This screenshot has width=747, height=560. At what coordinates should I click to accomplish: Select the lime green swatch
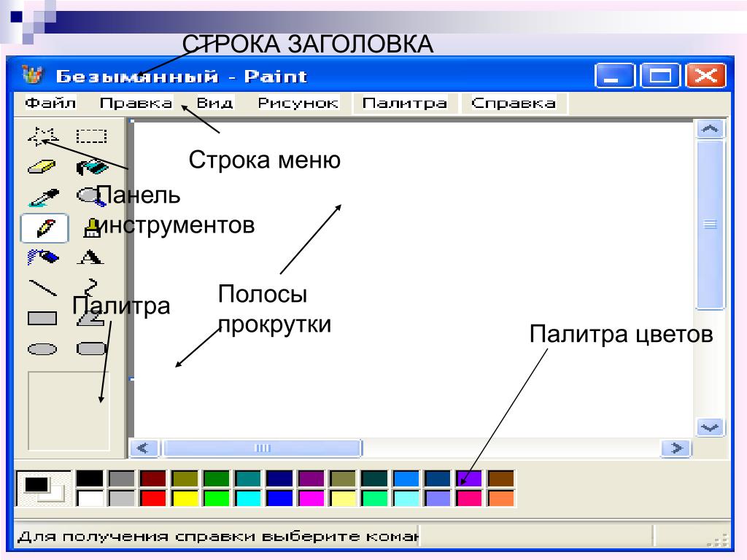(x=216, y=498)
